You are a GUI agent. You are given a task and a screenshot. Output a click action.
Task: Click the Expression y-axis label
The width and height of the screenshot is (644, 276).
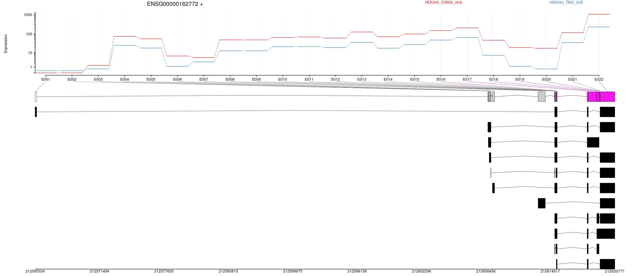click(x=6, y=44)
